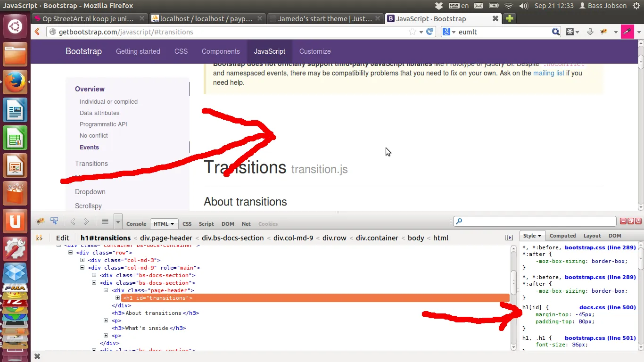Open the Firefox downloads arrow icon
This screenshot has height=362, width=644.
[x=590, y=32]
